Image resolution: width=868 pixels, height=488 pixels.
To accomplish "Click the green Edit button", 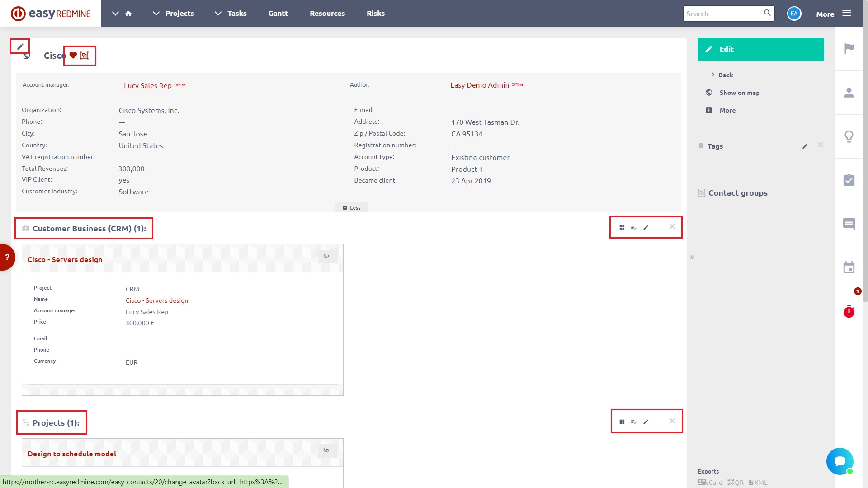I will pyautogui.click(x=760, y=49).
